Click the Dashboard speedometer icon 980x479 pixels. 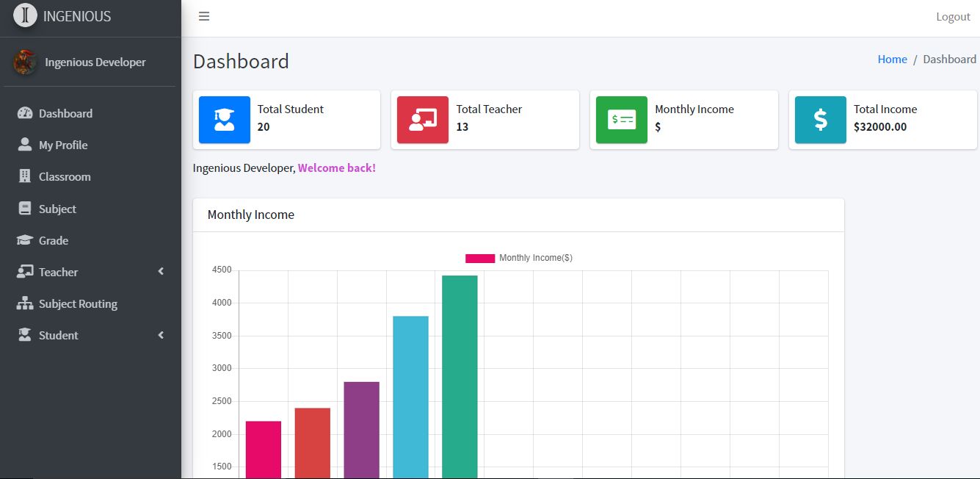pos(25,113)
